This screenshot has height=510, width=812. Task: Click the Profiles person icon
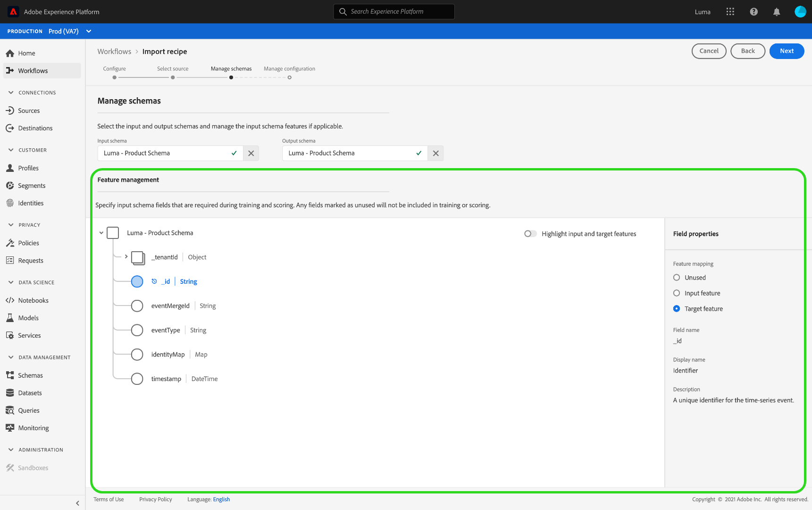10,168
